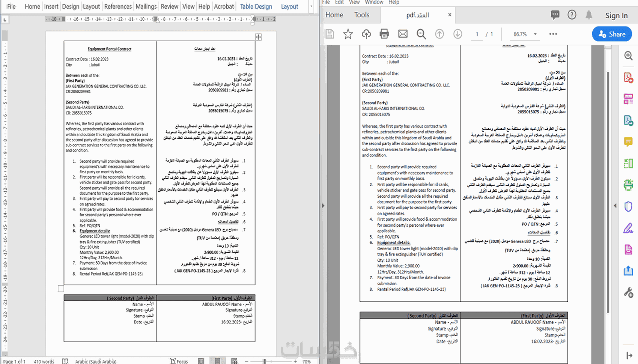Click the 410 words count in status bar

click(x=44, y=361)
